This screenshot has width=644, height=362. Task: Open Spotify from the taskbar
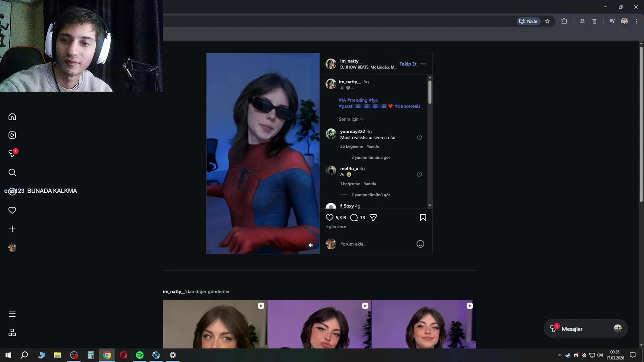click(140, 355)
